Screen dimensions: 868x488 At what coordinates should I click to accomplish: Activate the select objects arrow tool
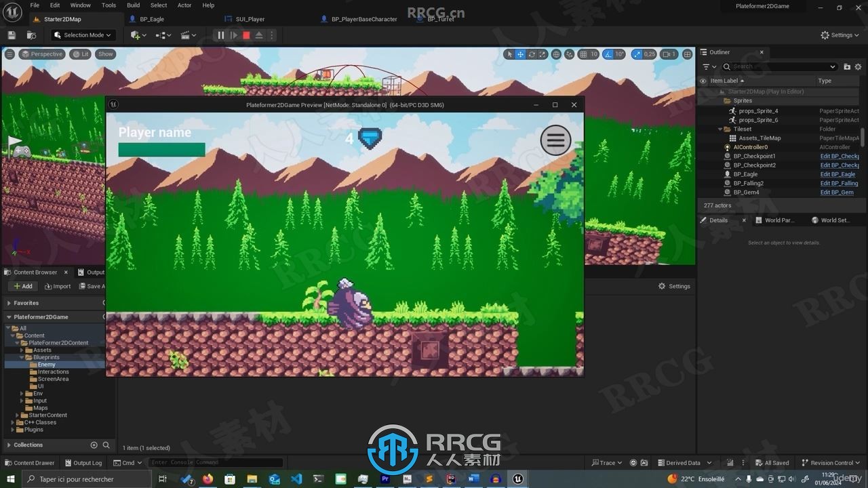(510, 54)
